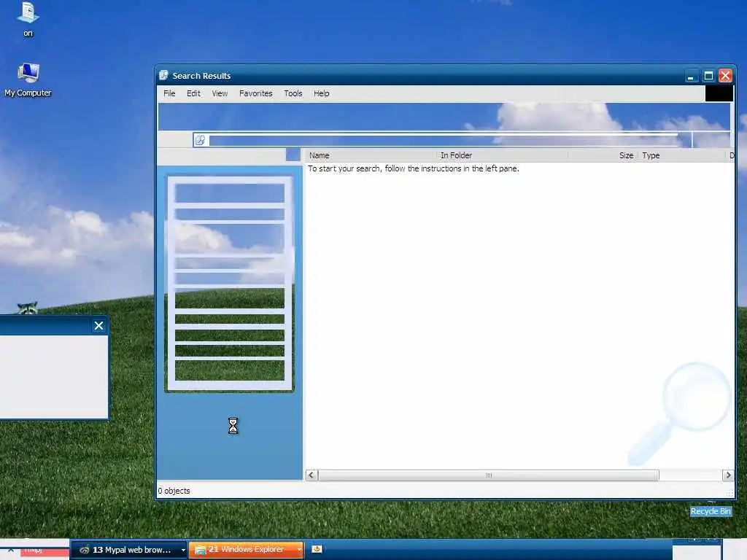This screenshot has height=560, width=747.
Task: Click the horizontal scrollbar left arrow
Action: [x=311, y=475]
